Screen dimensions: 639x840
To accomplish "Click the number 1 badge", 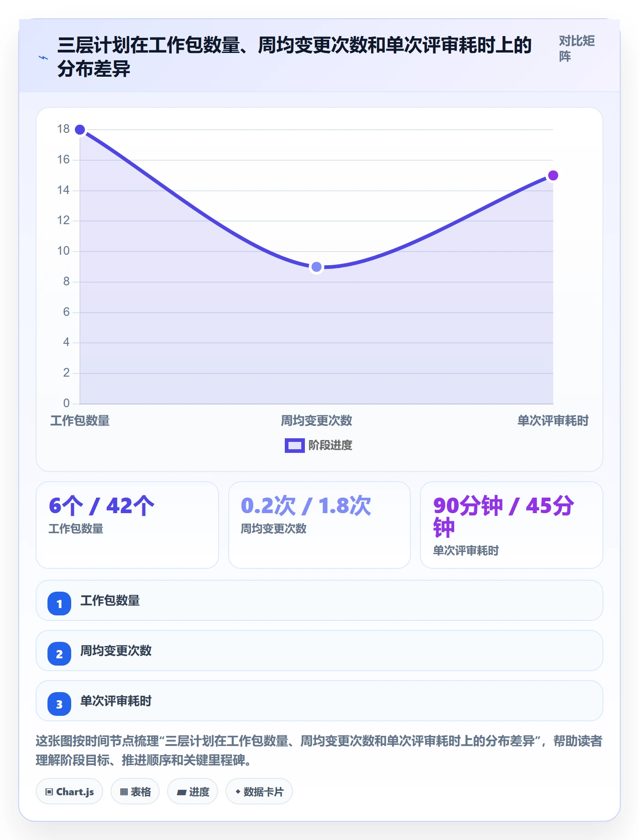I will (x=59, y=604).
